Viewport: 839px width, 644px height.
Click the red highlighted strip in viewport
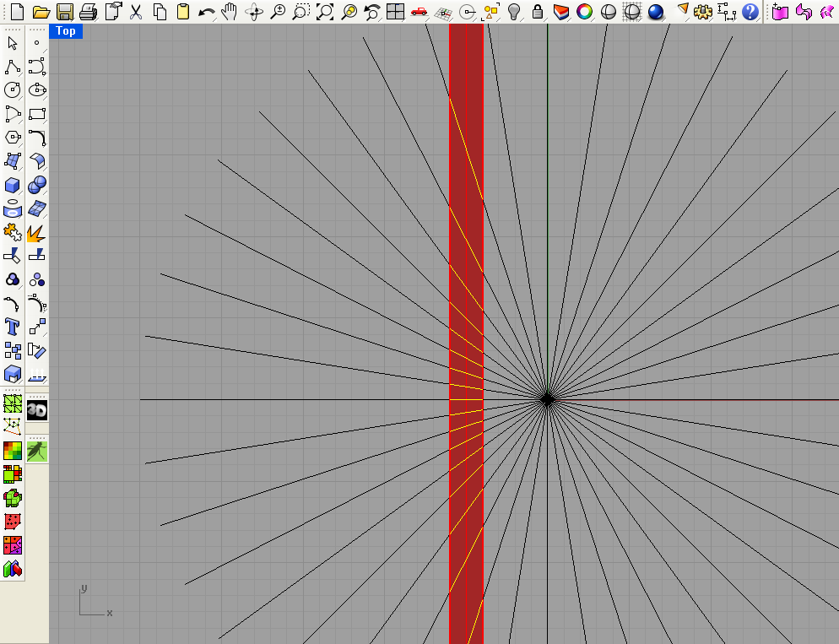(x=464, y=338)
